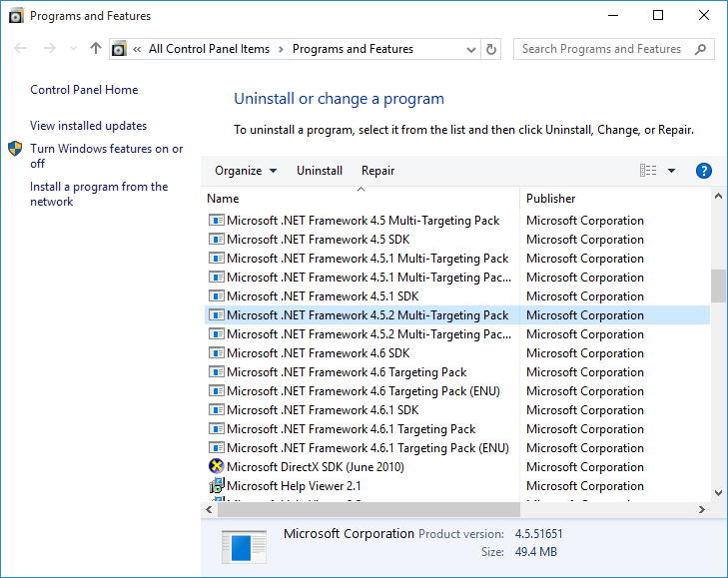Click the Forward navigation arrow
Screen dimensions: 728x578
49,48
